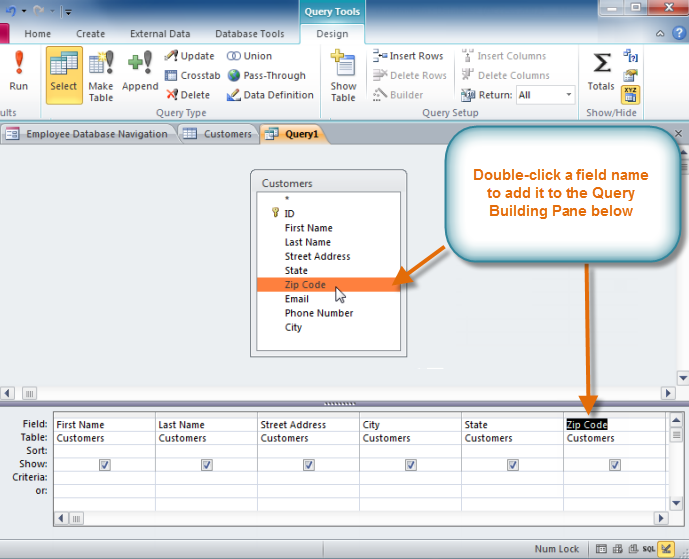Viewport: 689px width, 559px height.
Task: Open the Show Table dialog
Action: [343, 76]
